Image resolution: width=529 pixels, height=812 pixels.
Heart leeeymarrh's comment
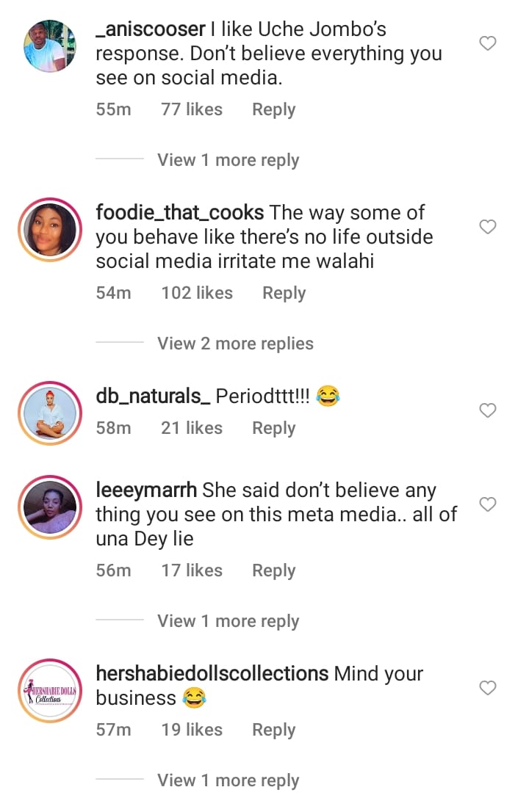488,504
